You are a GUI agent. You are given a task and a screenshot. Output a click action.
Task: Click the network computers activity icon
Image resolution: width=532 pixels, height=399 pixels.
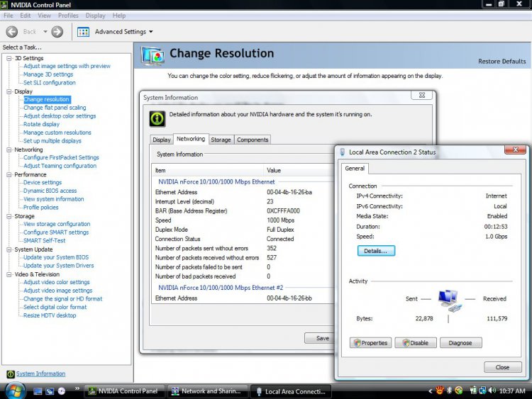click(449, 300)
